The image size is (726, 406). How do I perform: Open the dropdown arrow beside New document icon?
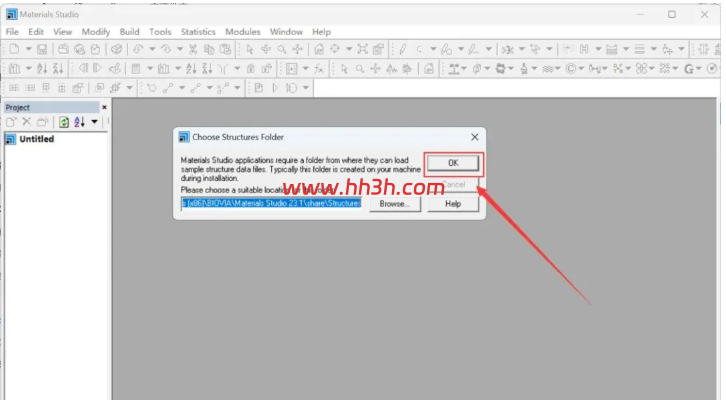(x=28, y=49)
